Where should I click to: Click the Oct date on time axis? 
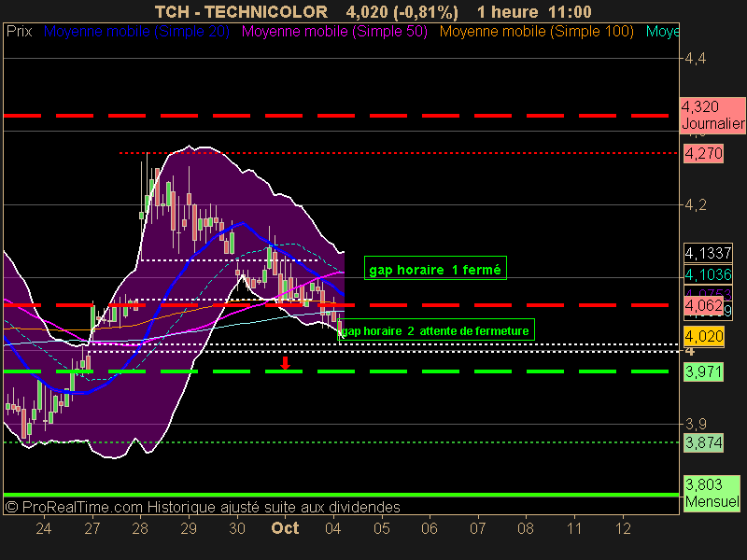point(285,528)
